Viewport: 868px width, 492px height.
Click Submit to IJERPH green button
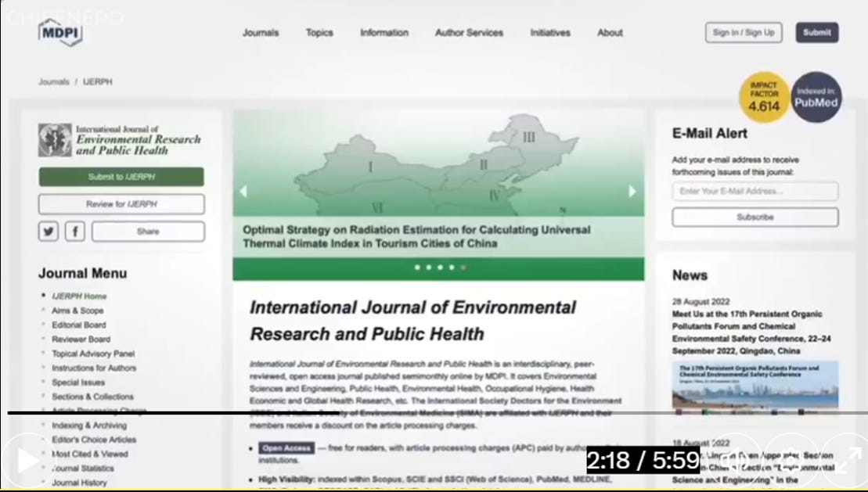pos(121,177)
